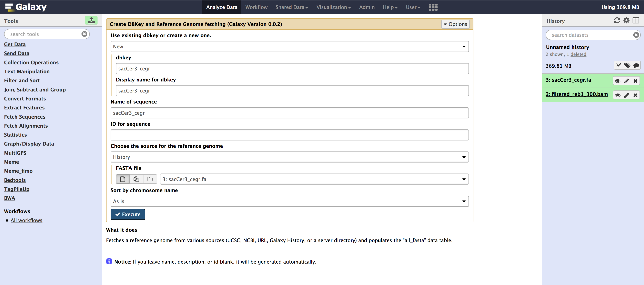
Task: Open the Workflow tab in top menu
Action: [256, 7]
